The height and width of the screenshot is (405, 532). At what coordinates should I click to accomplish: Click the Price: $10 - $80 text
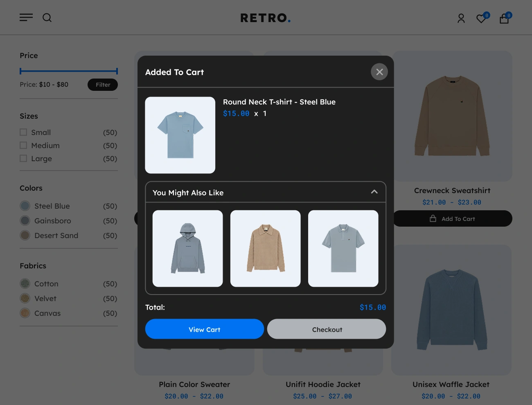44,85
